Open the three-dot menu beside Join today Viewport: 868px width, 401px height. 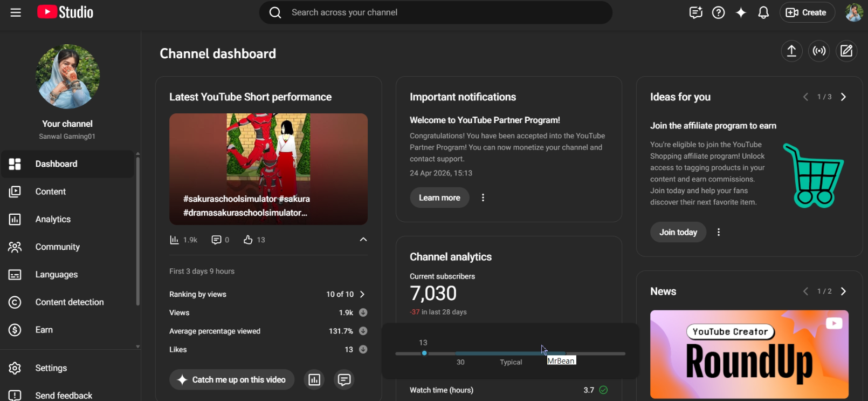pyautogui.click(x=719, y=232)
